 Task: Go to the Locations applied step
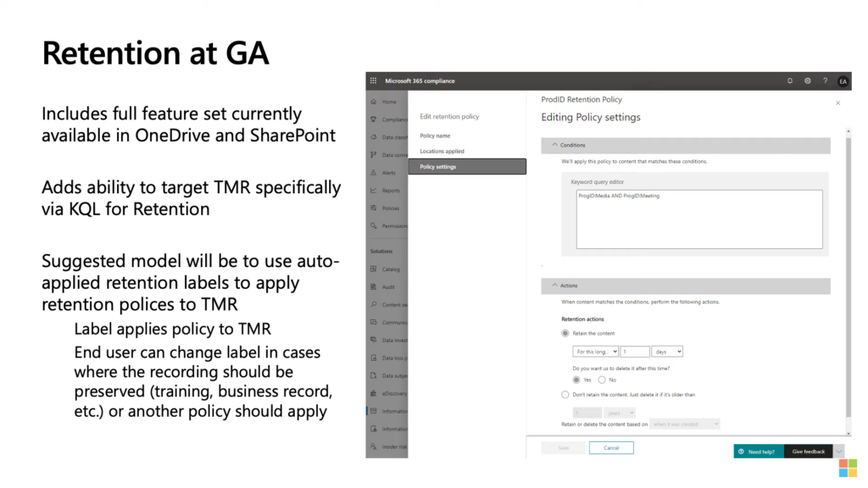click(442, 151)
